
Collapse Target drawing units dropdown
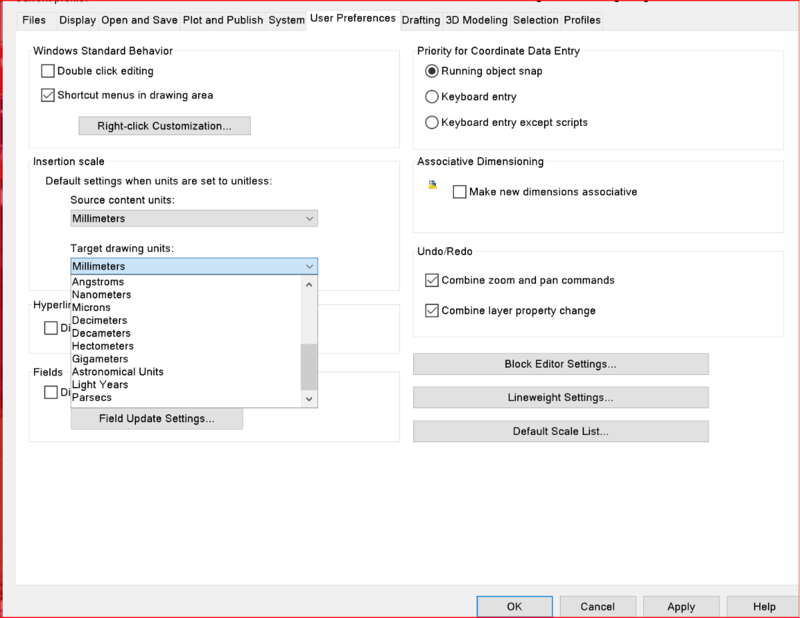tap(310, 267)
